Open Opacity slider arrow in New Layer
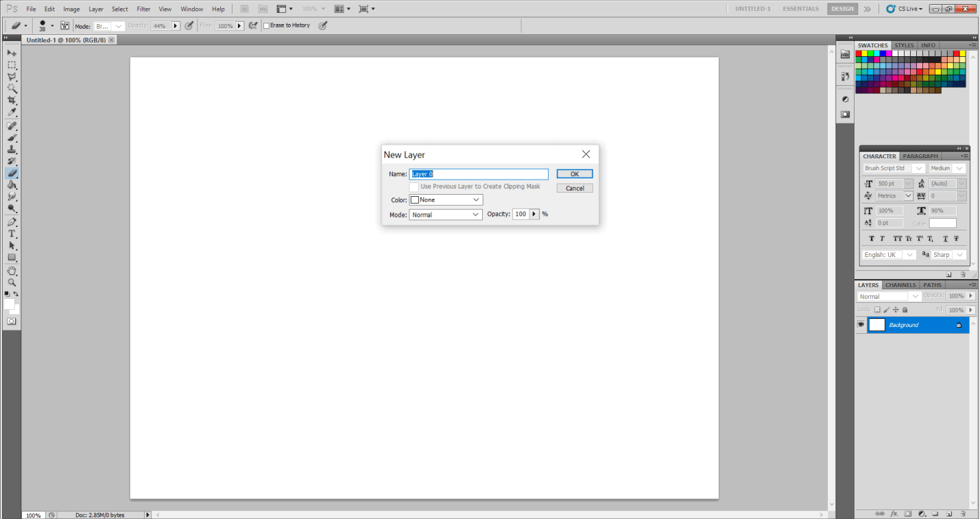Image resolution: width=980 pixels, height=519 pixels. [x=534, y=214]
